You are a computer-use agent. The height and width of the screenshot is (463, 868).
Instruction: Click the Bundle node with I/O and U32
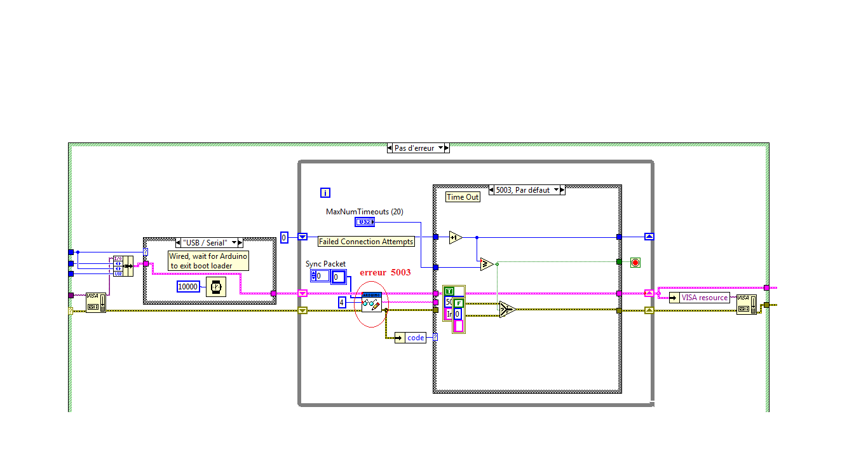[x=123, y=266]
